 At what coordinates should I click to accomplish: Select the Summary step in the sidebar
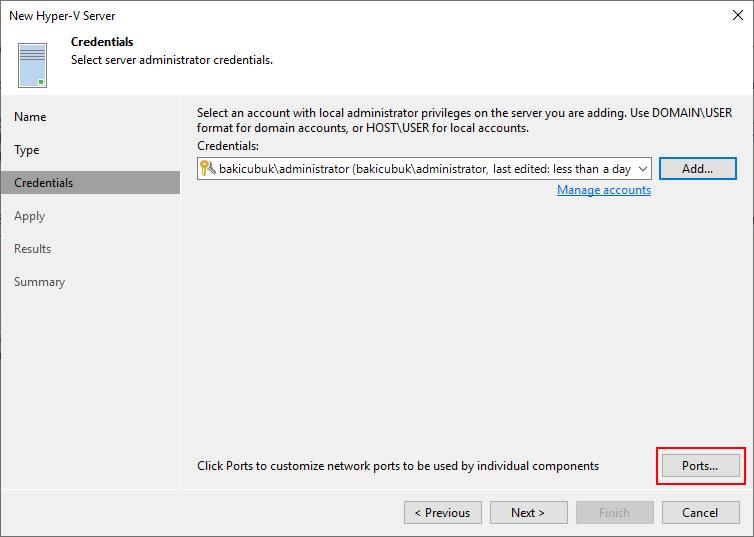pyautogui.click(x=39, y=282)
